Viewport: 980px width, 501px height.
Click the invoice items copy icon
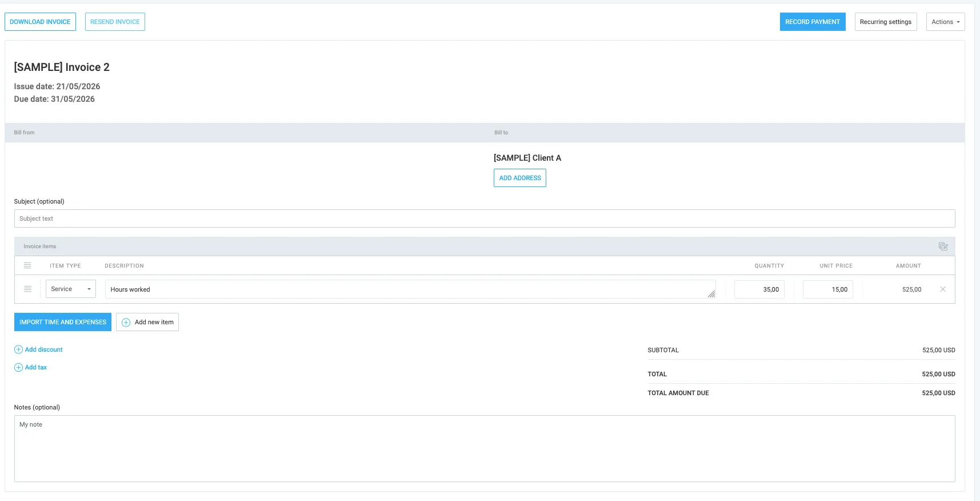point(943,246)
